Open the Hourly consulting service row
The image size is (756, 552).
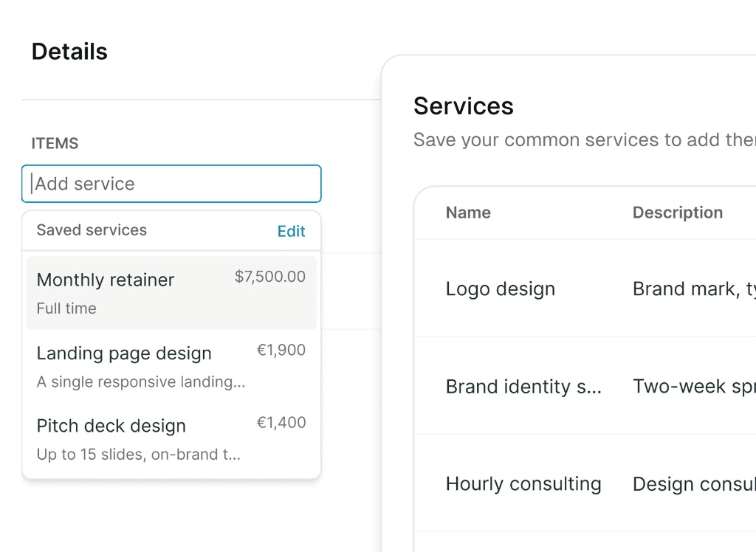pyautogui.click(x=585, y=483)
